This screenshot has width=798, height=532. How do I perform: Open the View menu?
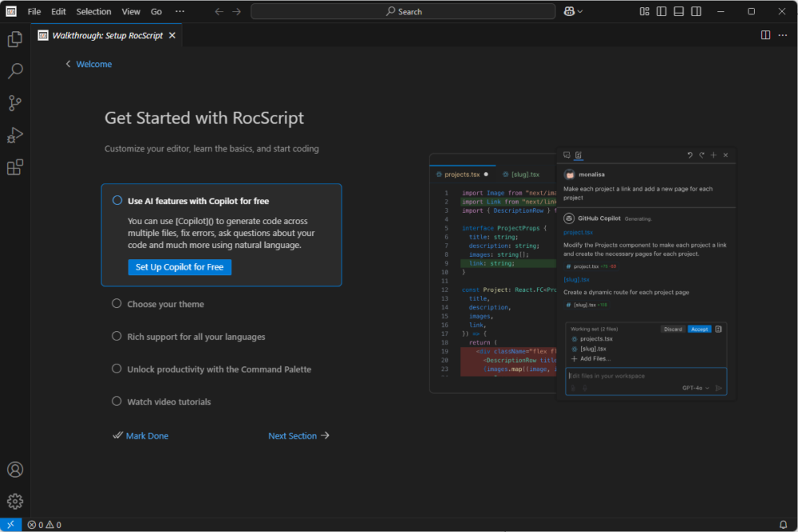coord(131,11)
